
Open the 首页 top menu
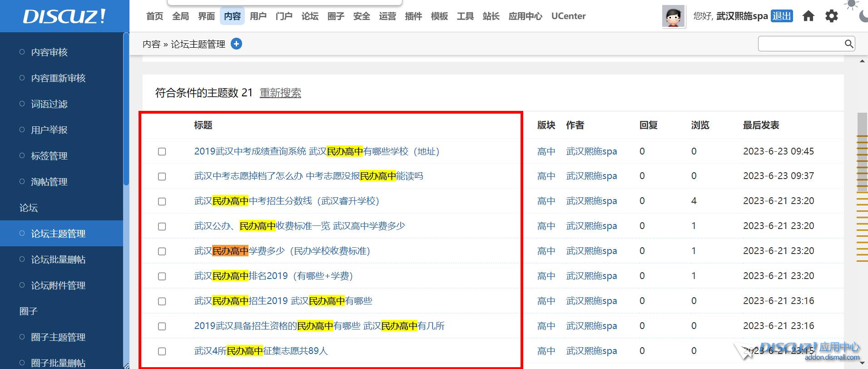(154, 16)
